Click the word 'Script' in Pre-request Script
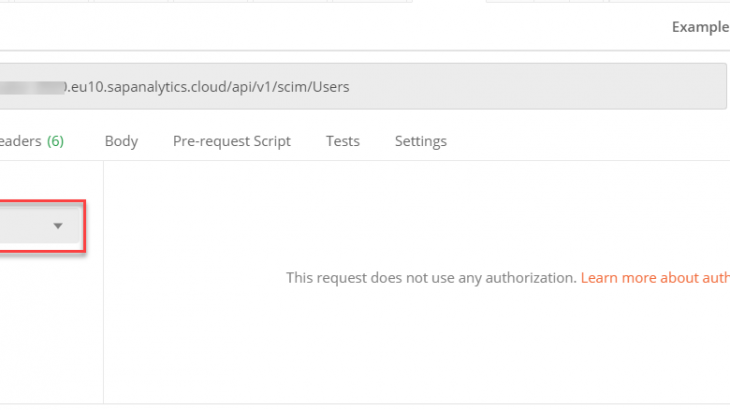The image size is (730, 410). click(x=269, y=141)
